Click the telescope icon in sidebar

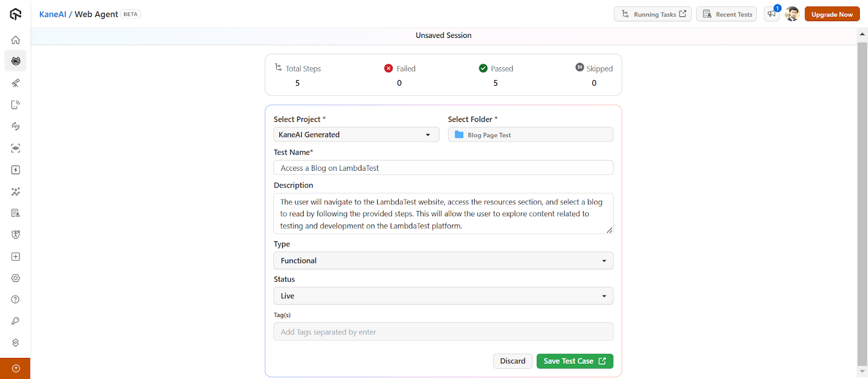[16, 83]
